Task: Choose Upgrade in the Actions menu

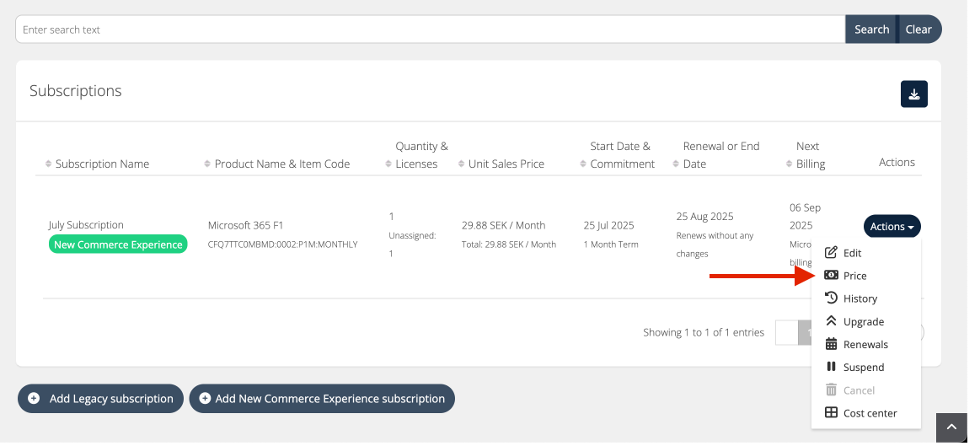Action: click(x=863, y=321)
